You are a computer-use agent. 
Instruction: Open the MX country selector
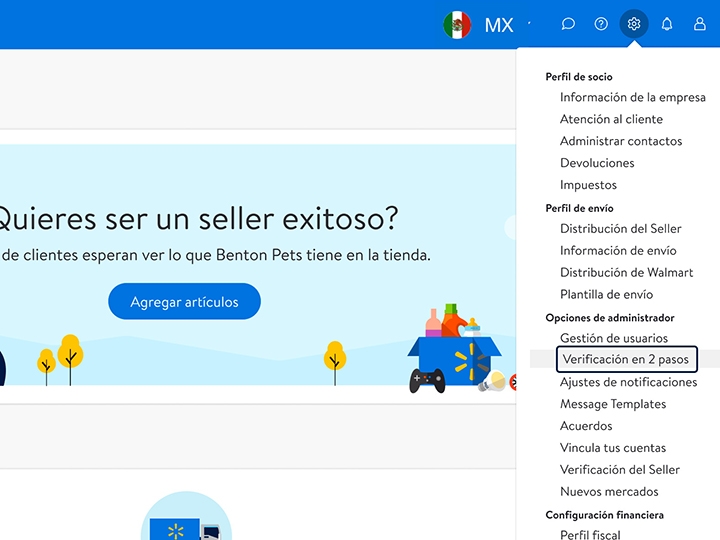coord(499,25)
